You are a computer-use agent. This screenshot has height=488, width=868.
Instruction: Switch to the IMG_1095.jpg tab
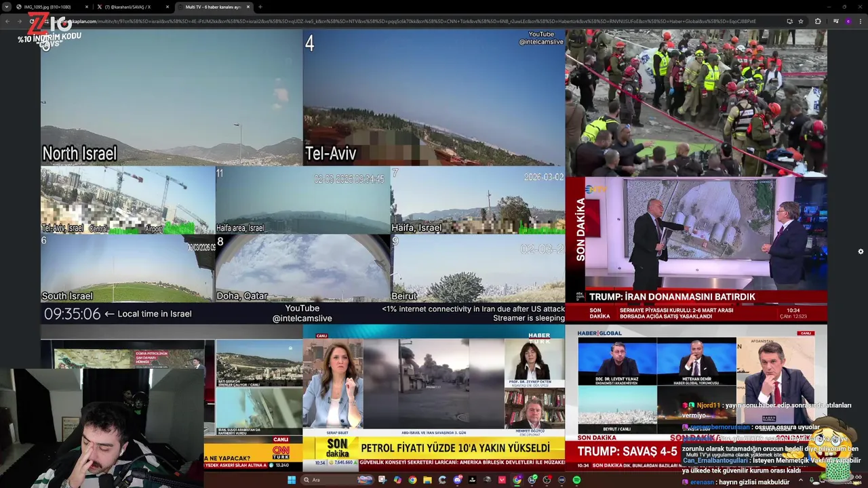(53, 7)
